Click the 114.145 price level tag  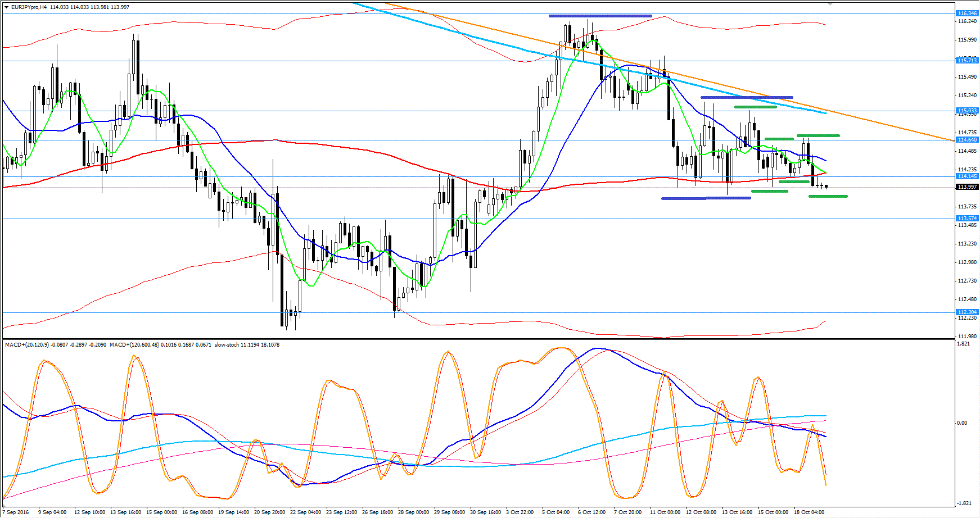point(967,176)
